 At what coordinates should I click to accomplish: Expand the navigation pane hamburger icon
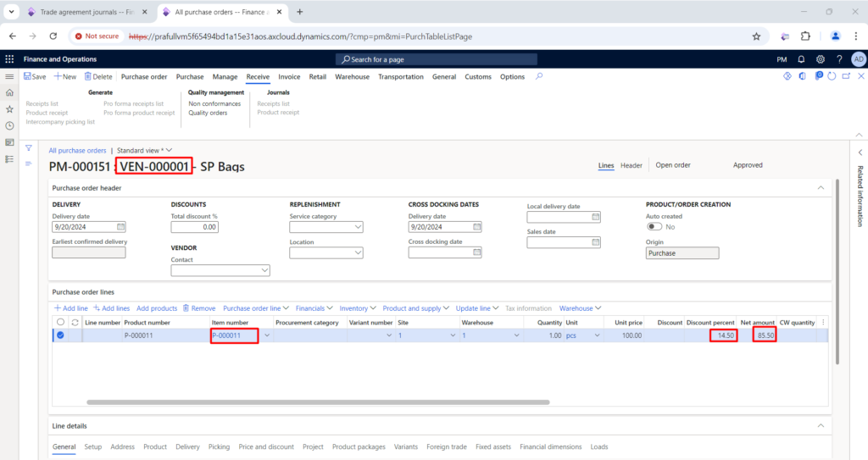[x=9, y=76]
